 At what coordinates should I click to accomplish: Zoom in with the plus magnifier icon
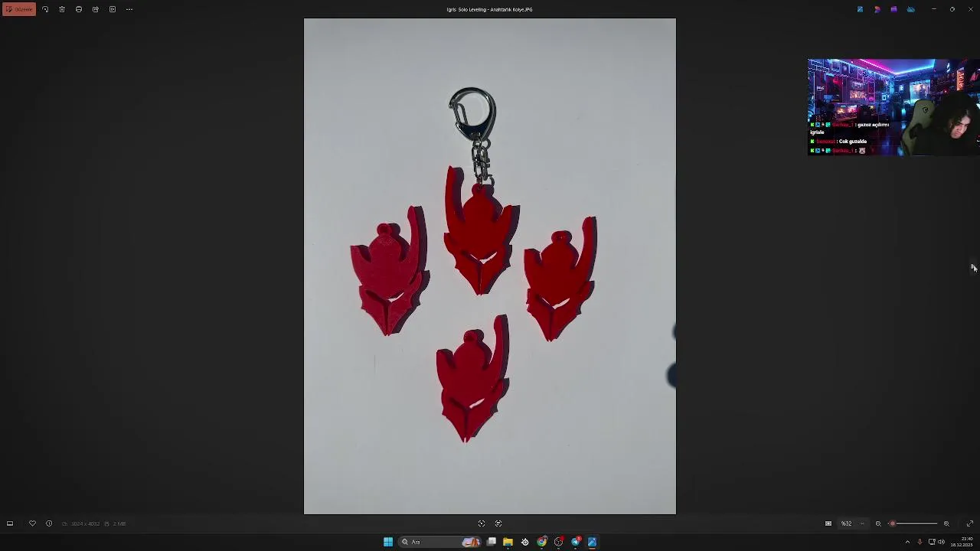[946, 523]
